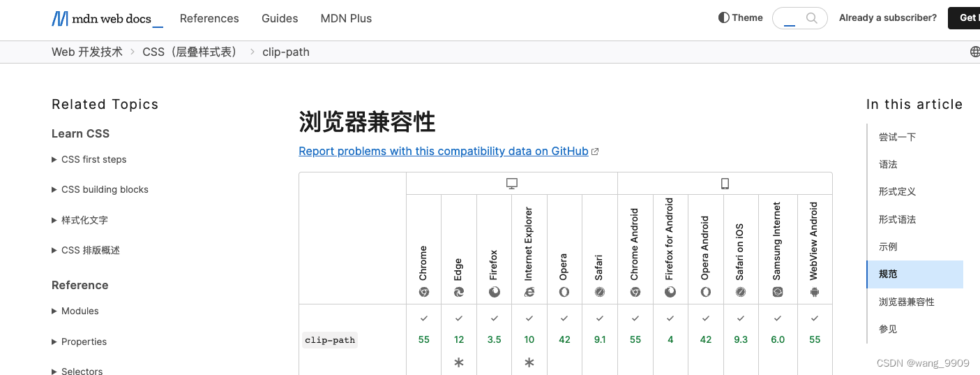Open the Theme switcher
The height and width of the screenshot is (375, 980).
(x=741, y=18)
